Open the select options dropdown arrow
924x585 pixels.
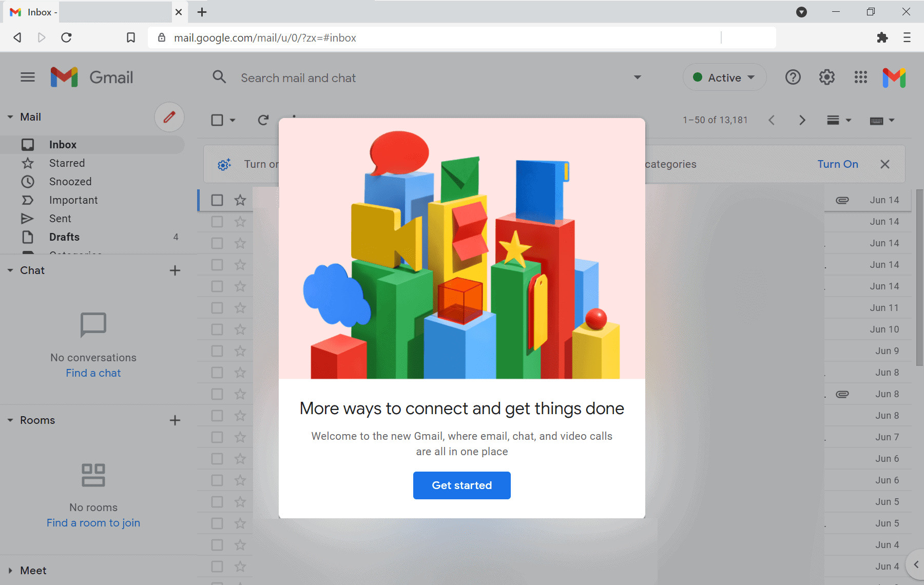(233, 120)
